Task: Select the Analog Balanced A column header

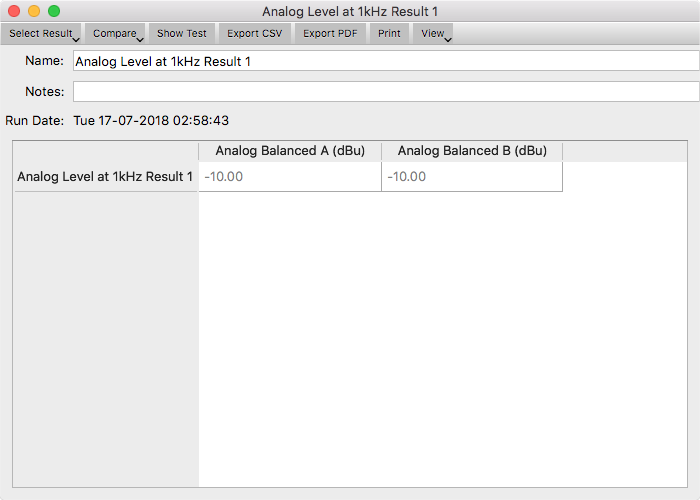Action: click(290, 151)
